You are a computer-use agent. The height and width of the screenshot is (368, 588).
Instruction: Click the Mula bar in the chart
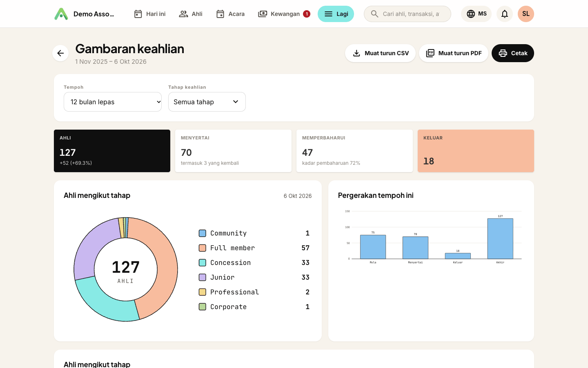(x=373, y=247)
